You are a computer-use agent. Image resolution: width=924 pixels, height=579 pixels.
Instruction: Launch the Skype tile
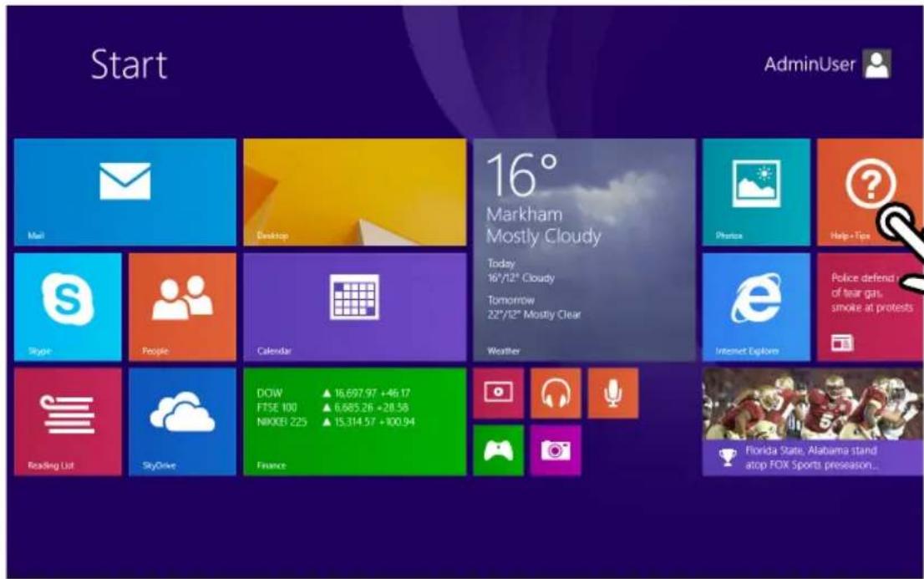pyautogui.click(x=68, y=307)
